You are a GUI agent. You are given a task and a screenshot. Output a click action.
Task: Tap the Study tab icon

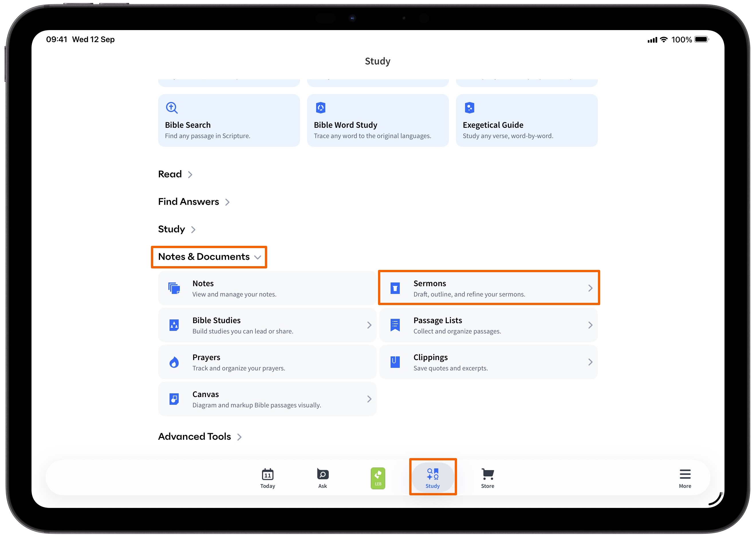tap(432, 474)
